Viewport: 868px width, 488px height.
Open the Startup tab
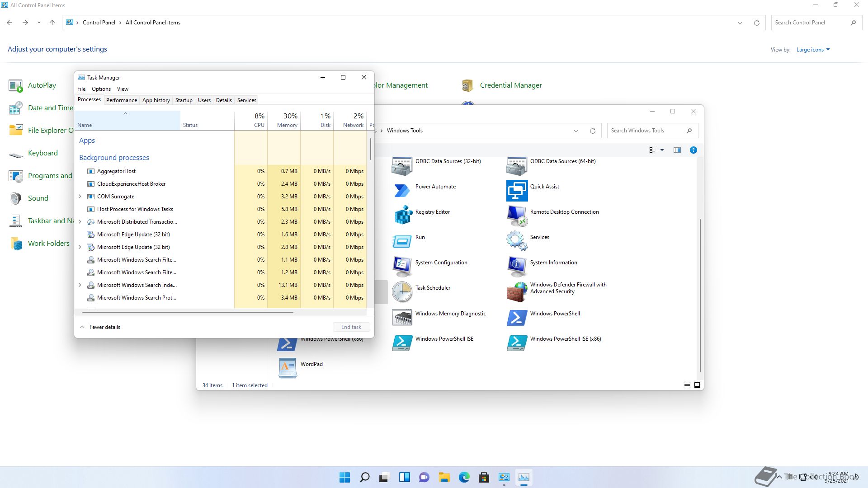pyautogui.click(x=184, y=100)
